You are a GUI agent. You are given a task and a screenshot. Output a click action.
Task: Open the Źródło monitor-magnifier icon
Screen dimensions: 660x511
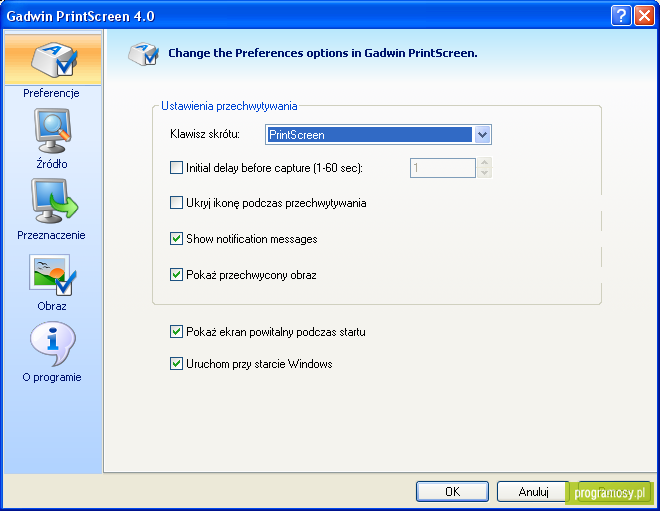click(52, 130)
